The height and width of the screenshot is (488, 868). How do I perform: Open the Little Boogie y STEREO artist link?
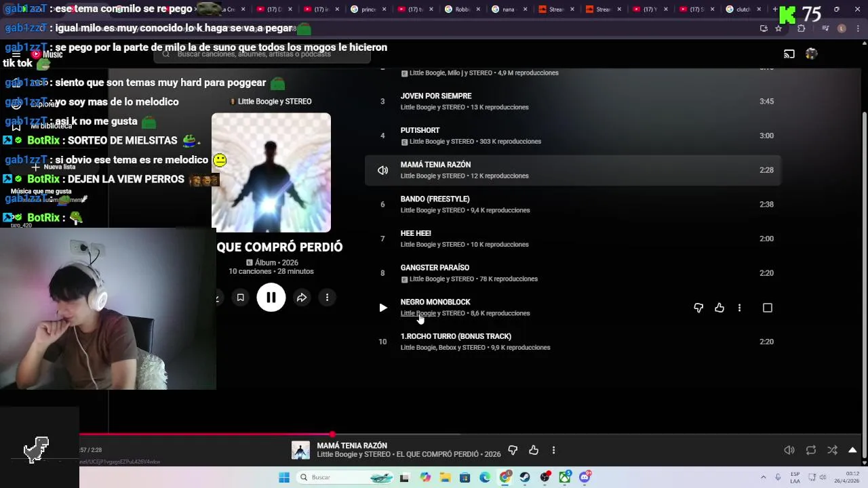275,102
